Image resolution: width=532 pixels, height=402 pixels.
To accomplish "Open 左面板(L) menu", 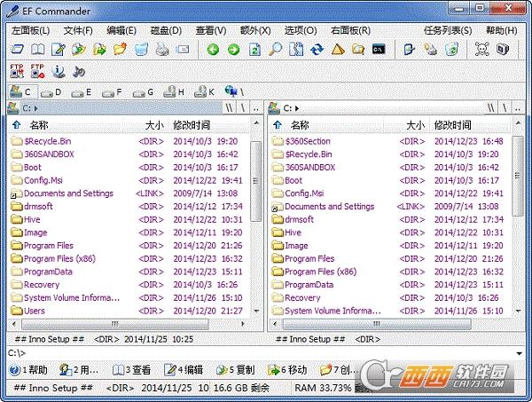I will point(30,30).
